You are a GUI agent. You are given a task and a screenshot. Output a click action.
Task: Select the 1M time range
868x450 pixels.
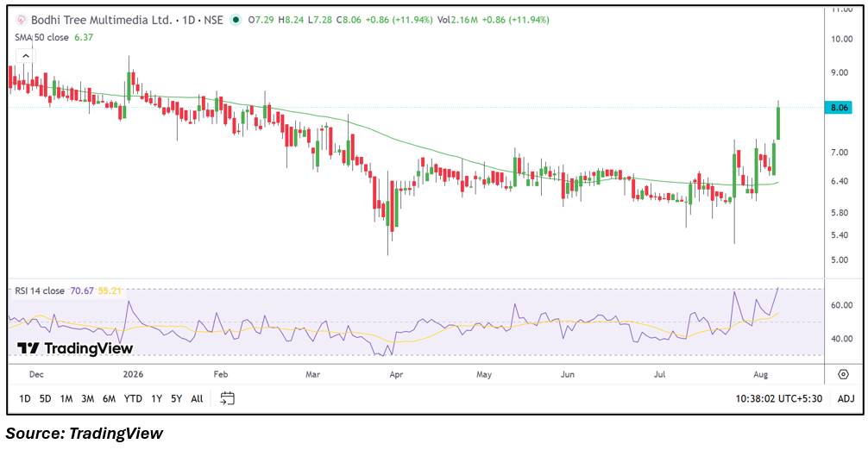click(66, 398)
